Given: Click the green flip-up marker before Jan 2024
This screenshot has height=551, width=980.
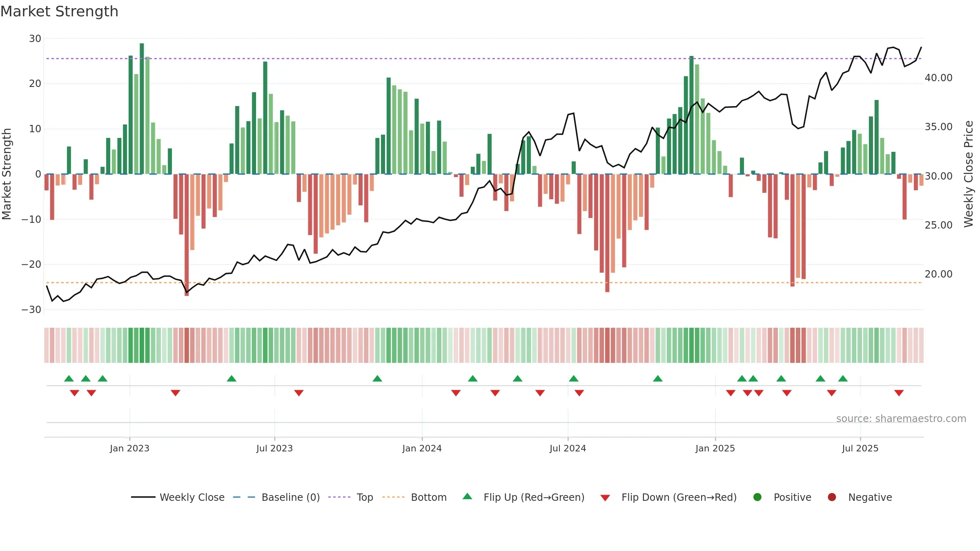Looking at the screenshot, I should 377,378.
